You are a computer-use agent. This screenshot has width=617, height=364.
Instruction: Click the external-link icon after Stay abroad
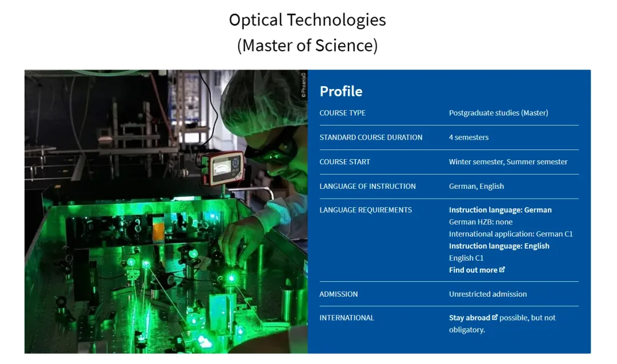pyautogui.click(x=495, y=318)
